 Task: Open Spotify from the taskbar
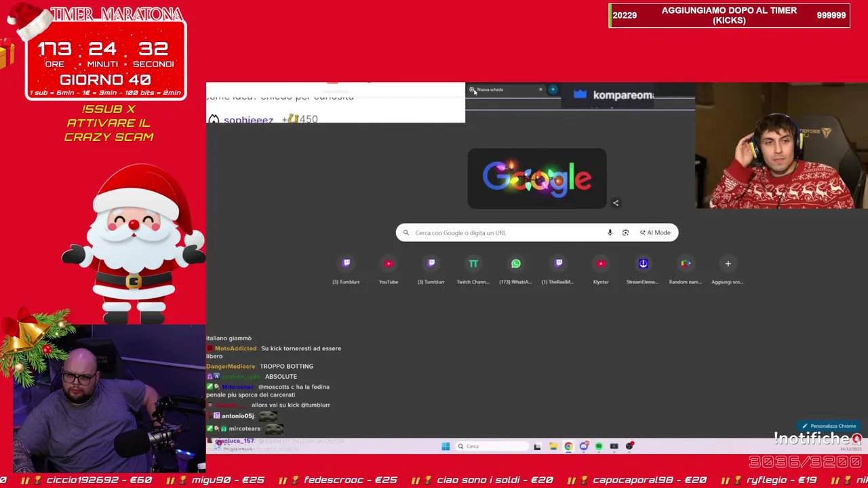click(x=599, y=446)
